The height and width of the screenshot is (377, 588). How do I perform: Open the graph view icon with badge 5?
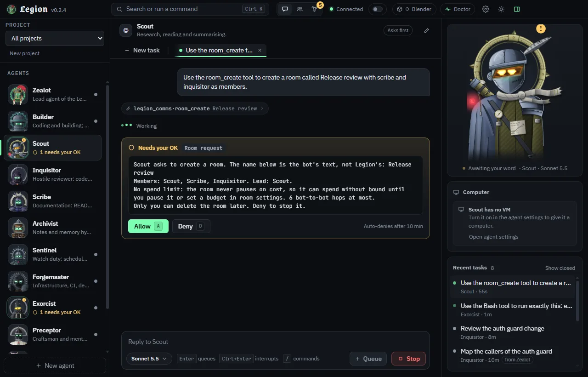[314, 9]
